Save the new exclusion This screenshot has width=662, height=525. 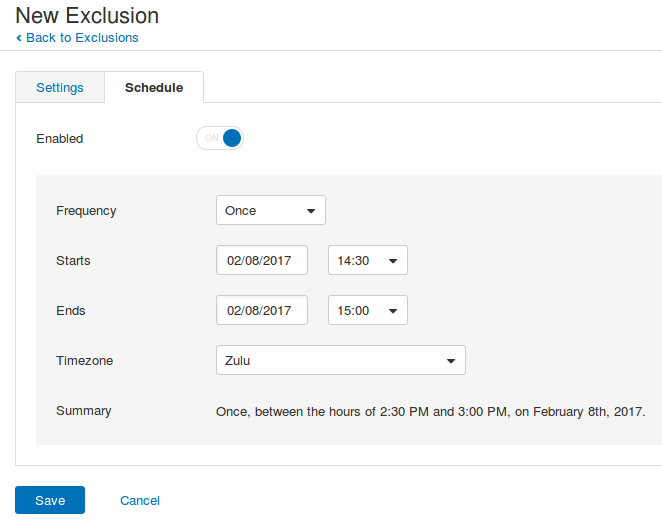[50, 500]
